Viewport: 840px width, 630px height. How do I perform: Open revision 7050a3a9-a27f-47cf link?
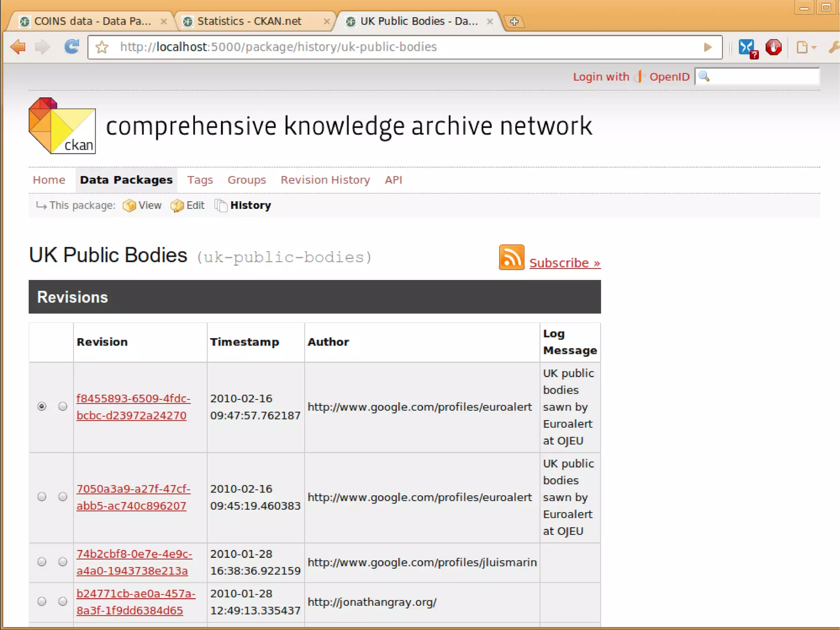point(133,497)
